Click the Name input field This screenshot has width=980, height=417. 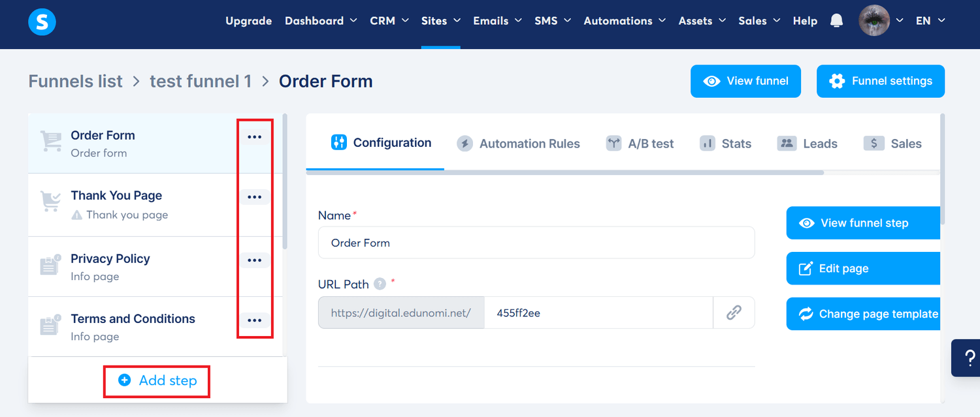536,243
